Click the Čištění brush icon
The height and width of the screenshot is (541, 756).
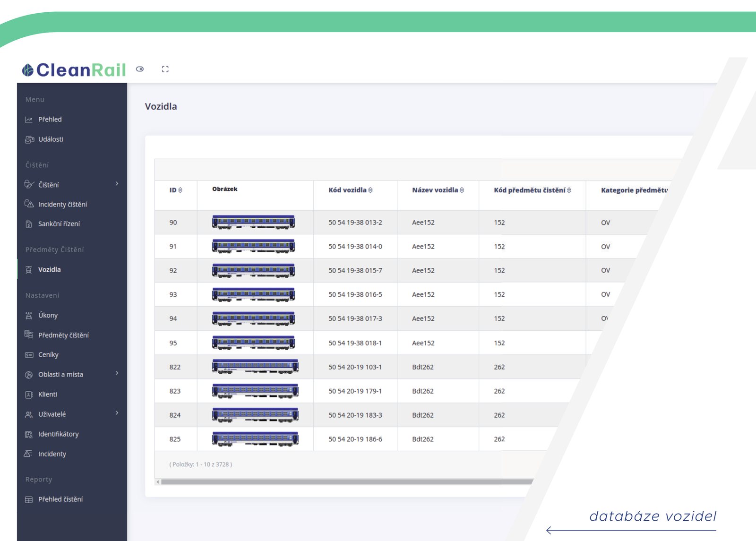pyautogui.click(x=29, y=184)
